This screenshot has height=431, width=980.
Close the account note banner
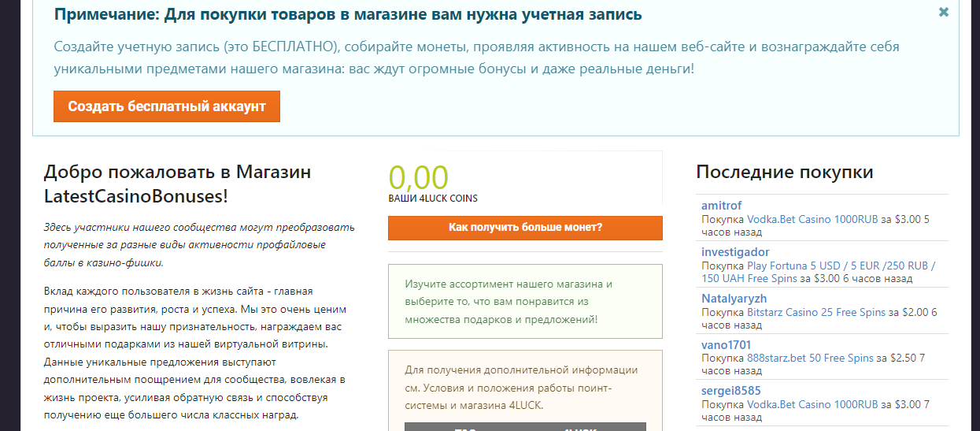point(944,12)
